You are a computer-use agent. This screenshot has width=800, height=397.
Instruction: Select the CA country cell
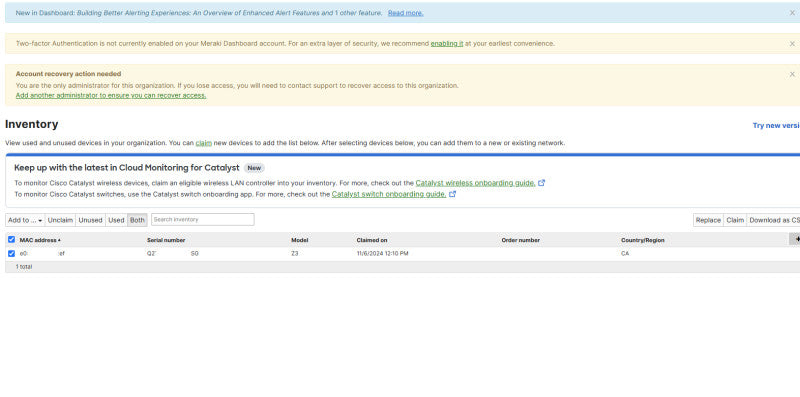pyautogui.click(x=625, y=253)
